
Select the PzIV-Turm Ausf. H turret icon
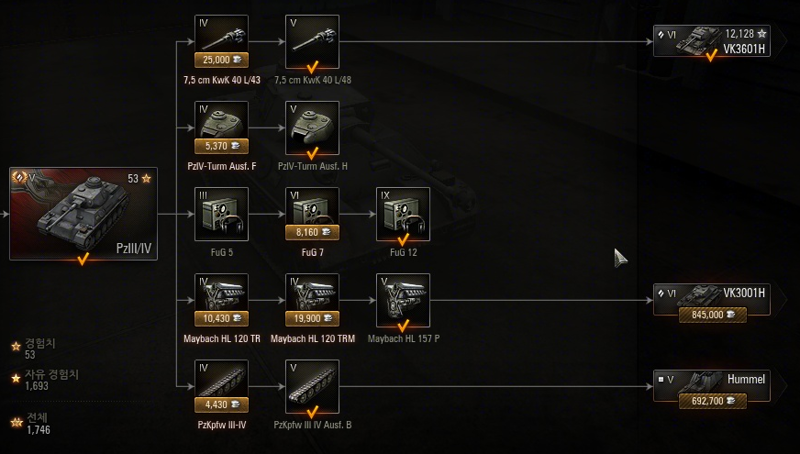(312, 128)
